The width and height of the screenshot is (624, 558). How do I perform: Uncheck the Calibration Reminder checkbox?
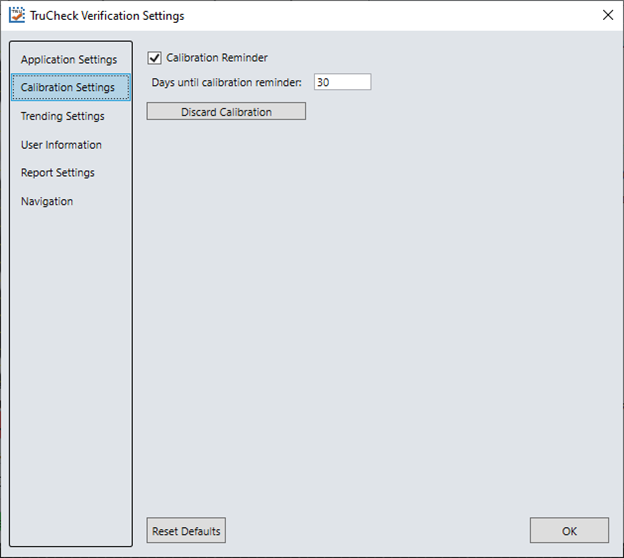[x=154, y=58]
